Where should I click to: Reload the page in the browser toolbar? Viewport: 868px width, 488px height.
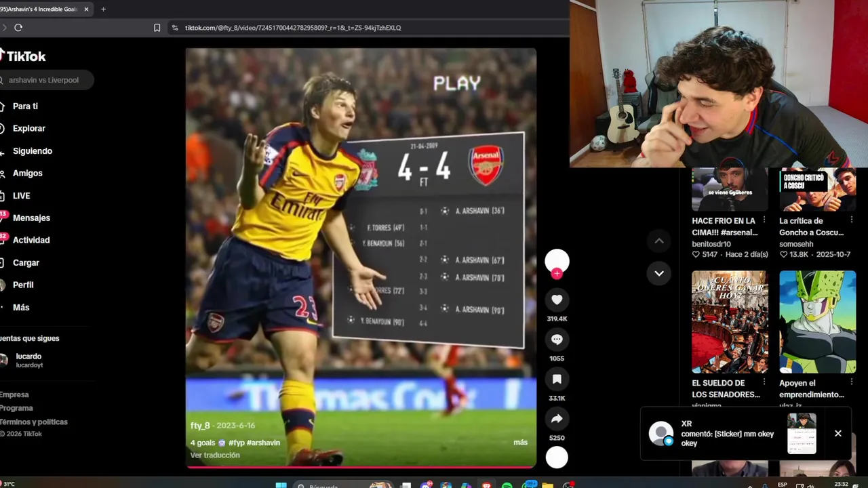click(x=18, y=28)
